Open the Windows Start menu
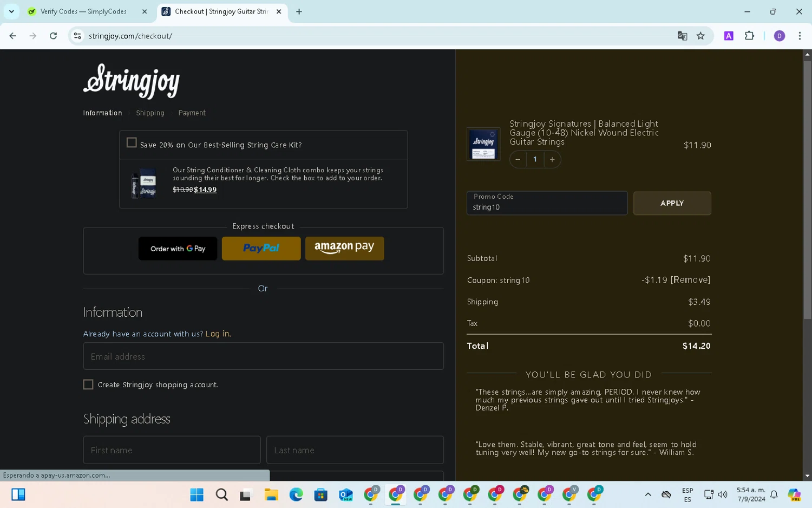This screenshot has height=508, width=812. pyautogui.click(x=197, y=494)
